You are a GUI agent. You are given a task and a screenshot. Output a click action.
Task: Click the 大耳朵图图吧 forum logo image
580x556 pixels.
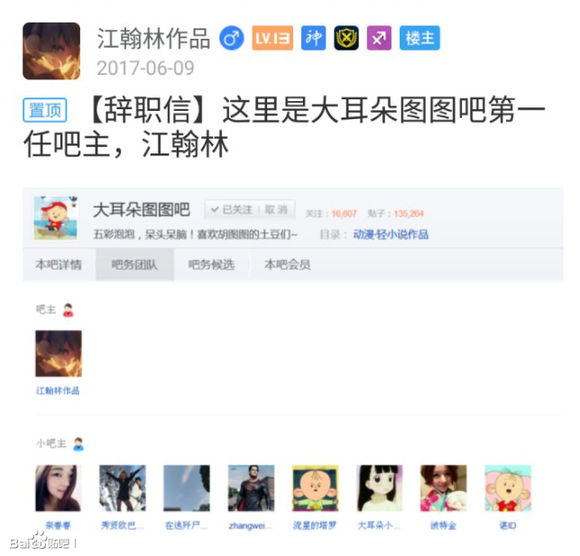[x=55, y=218]
